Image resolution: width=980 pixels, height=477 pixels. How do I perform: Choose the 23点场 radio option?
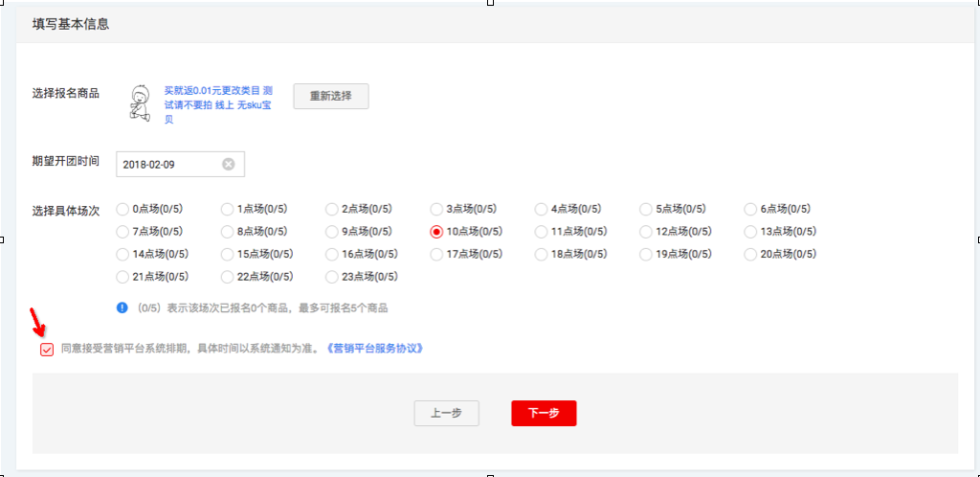(x=332, y=277)
